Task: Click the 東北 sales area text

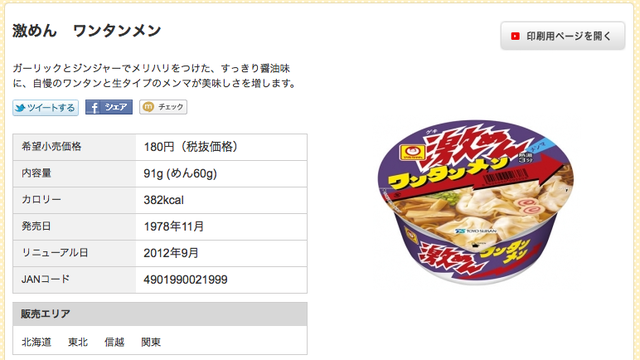Action: (78, 342)
